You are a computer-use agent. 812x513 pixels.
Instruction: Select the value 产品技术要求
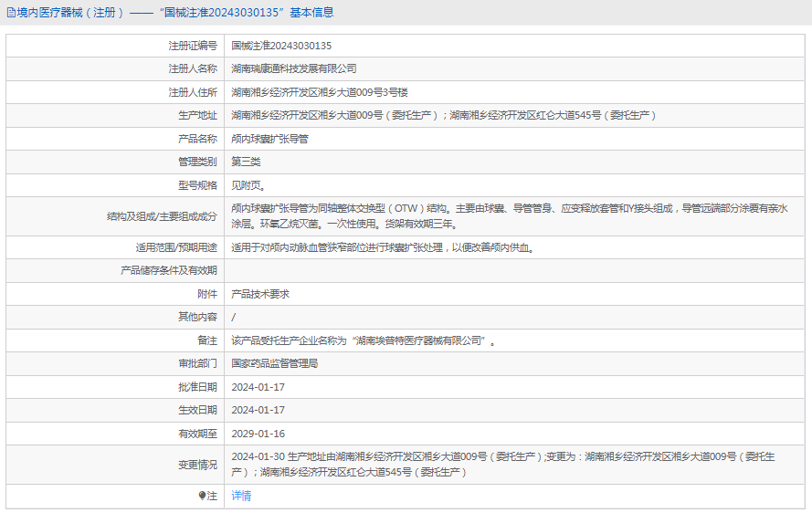pyautogui.click(x=260, y=294)
